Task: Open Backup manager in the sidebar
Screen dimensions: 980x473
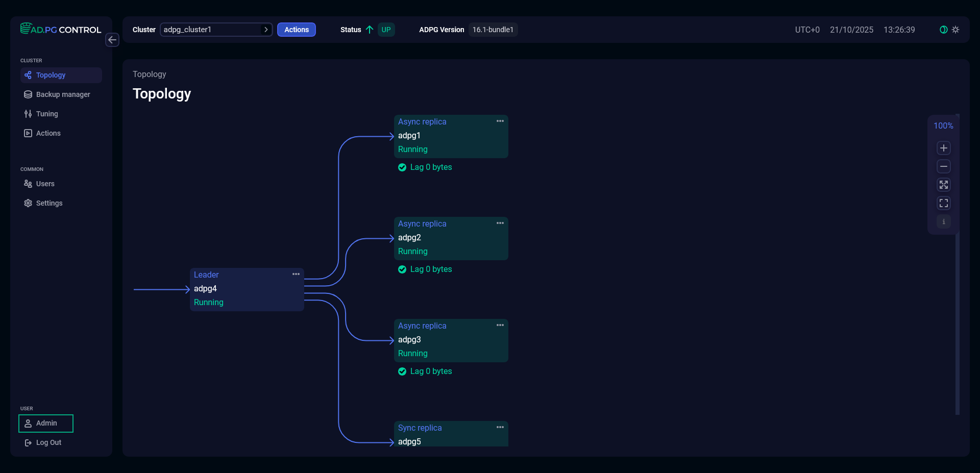Action: tap(63, 94)
